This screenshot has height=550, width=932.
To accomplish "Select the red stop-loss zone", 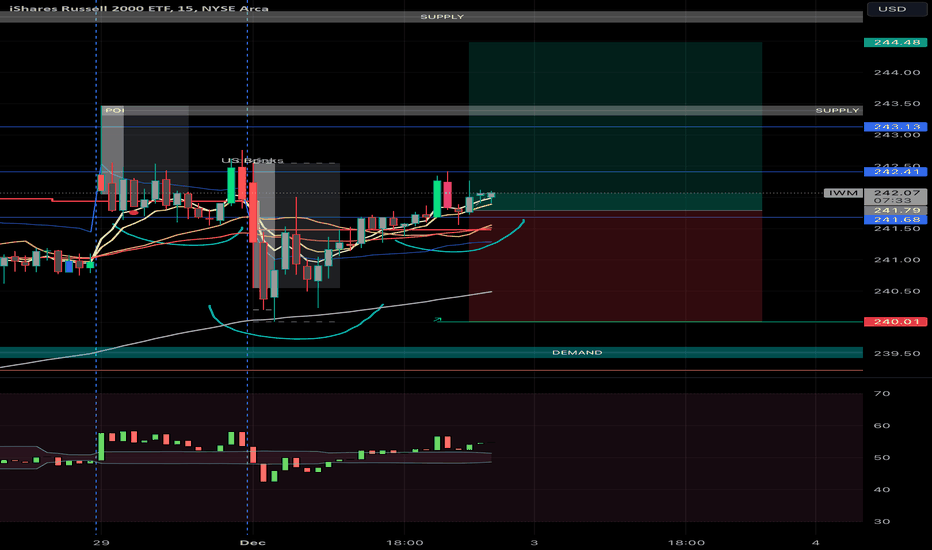I will coord(615,266).
